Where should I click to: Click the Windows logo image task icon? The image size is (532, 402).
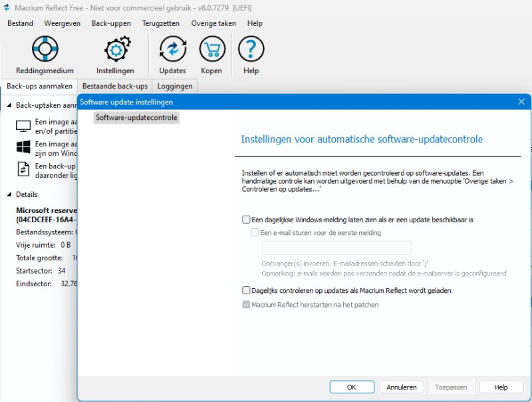pyautogui.click(x=23, y=147)
